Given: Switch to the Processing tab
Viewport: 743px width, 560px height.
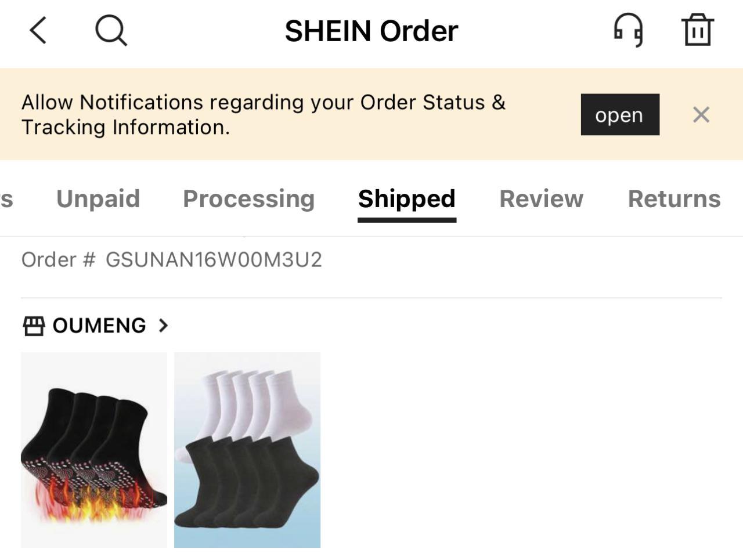Looking at the screenshot, I should tap(248, 199).
